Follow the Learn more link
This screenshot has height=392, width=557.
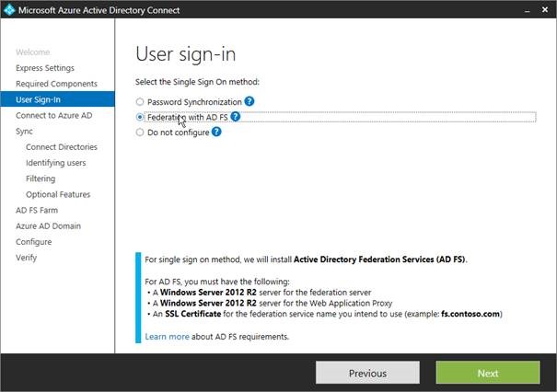[x=167, y=337]
